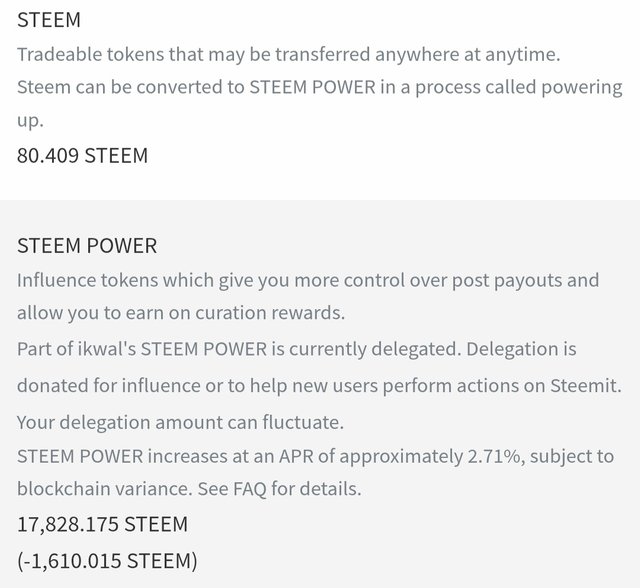Click the 2.71% APR figure
This screenshot has width=640, height=588.
tap(494, 456)
